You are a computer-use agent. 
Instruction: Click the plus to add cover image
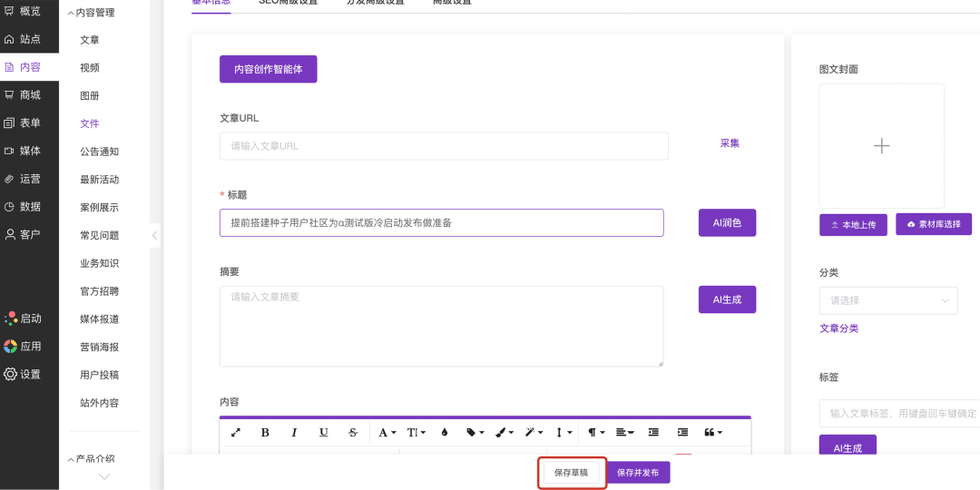point(881,146)
